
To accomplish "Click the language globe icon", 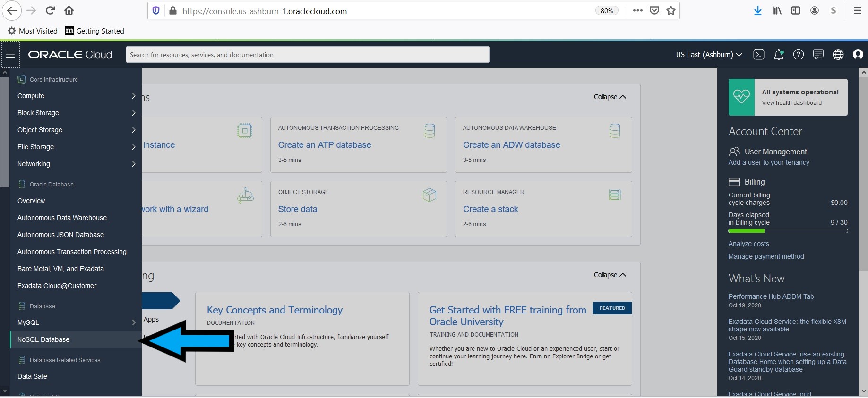I will [838, 55].
